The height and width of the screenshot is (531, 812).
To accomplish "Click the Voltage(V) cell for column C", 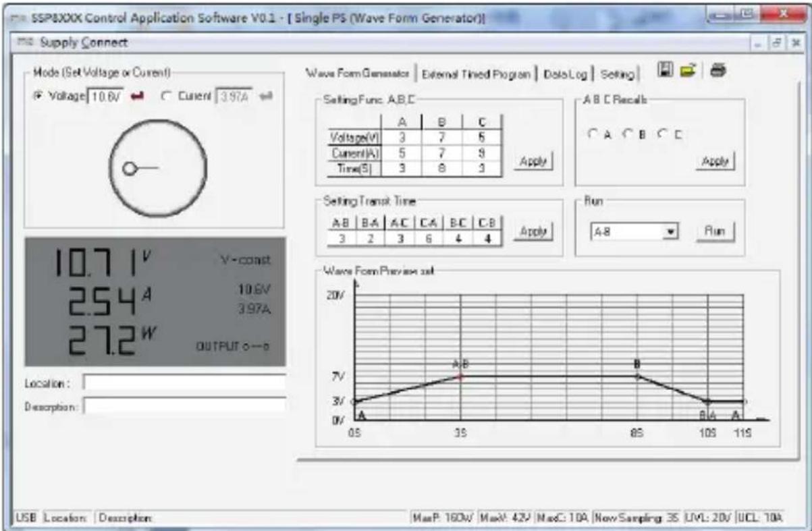I will (x=482, y=137).
